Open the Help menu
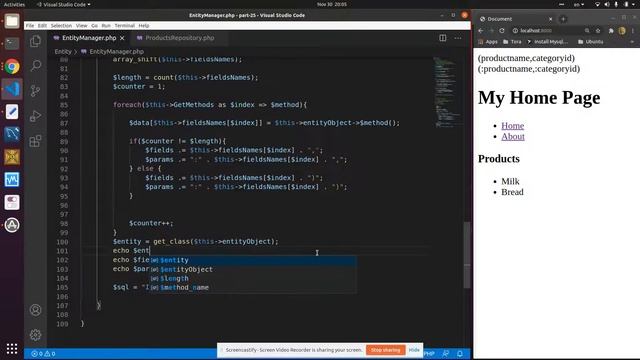This screenshot has width=640, height=360. (x=144, y=25)
